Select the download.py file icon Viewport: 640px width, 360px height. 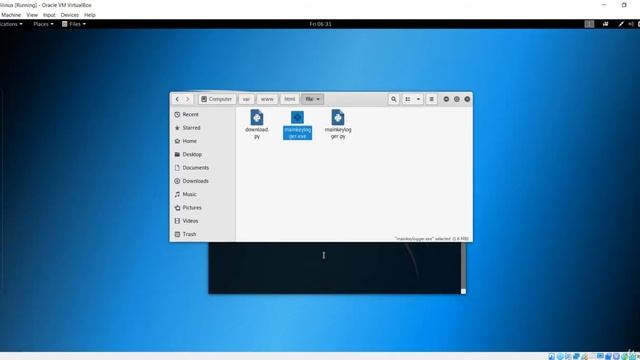point(257,118)
